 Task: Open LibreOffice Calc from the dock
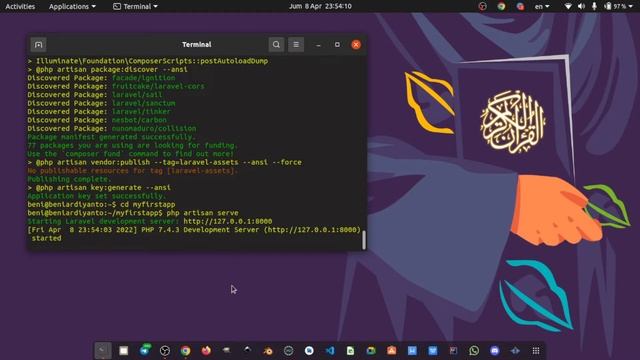point(350,350)
